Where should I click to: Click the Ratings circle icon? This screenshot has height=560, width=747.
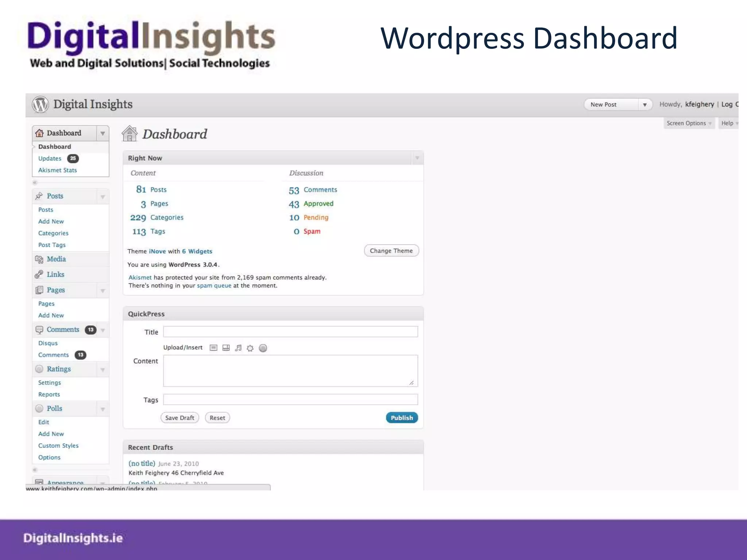point(39,369)
